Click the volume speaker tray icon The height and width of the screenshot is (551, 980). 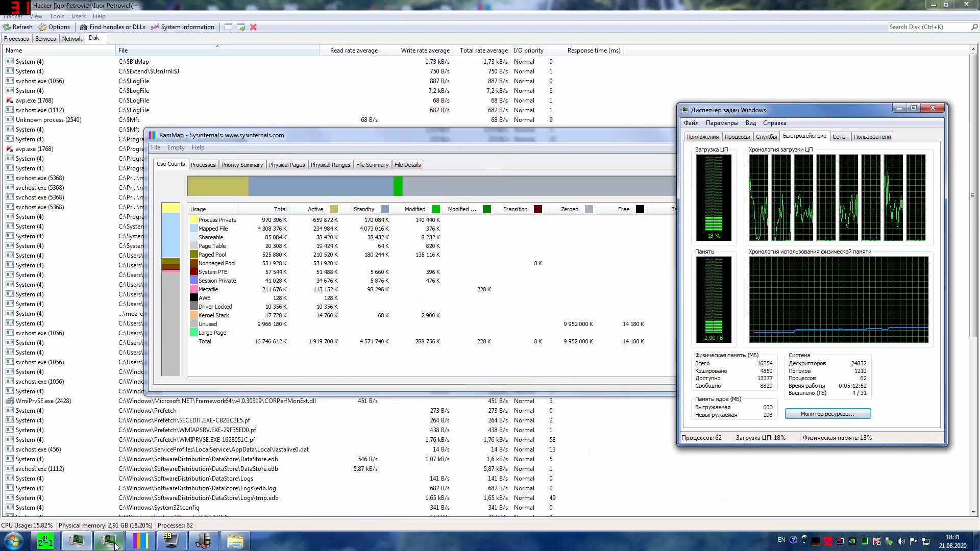coord(901,541)
